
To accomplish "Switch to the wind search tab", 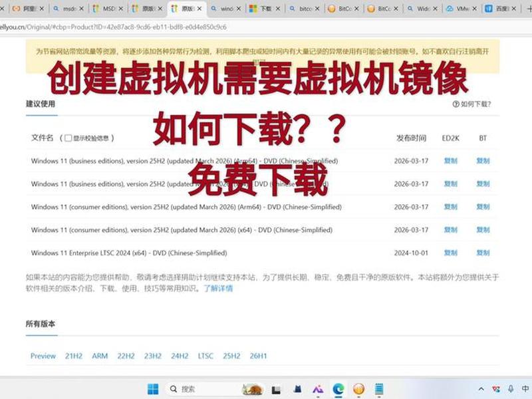I will click(x=225, y=9).
